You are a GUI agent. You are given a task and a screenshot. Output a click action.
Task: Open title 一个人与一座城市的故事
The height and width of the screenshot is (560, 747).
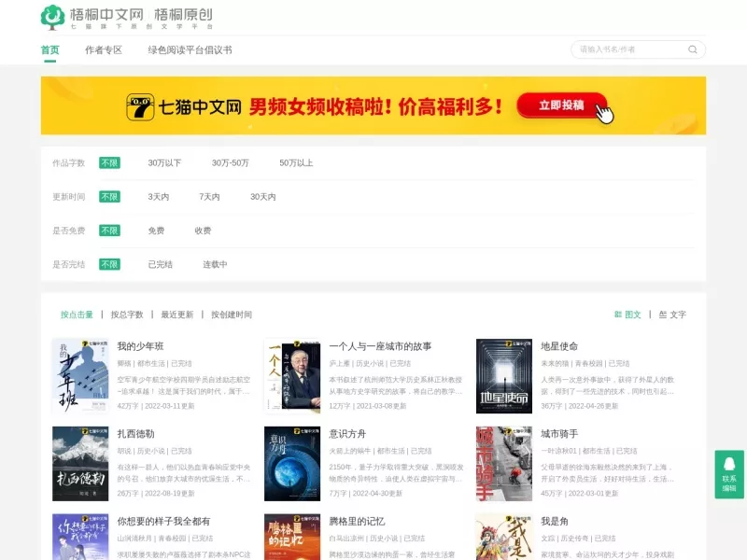point(380,346)
